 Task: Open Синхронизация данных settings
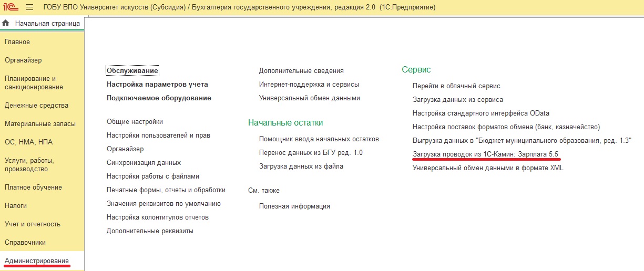tap(144, 163)
